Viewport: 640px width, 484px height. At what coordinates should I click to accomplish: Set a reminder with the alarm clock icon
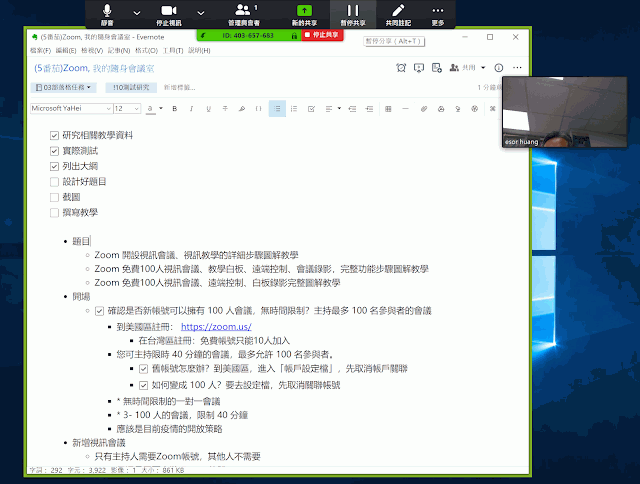(x=401, y=68)
